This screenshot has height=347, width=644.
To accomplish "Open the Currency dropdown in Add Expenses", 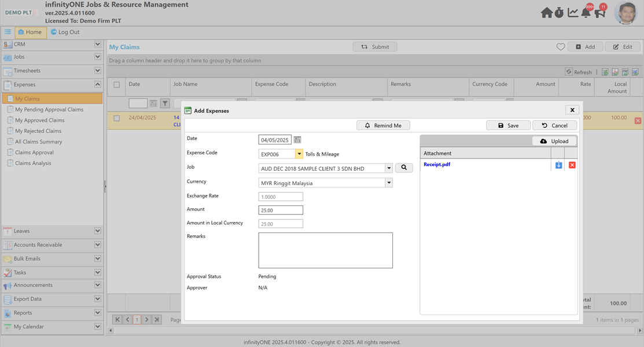I will (389, 181).
